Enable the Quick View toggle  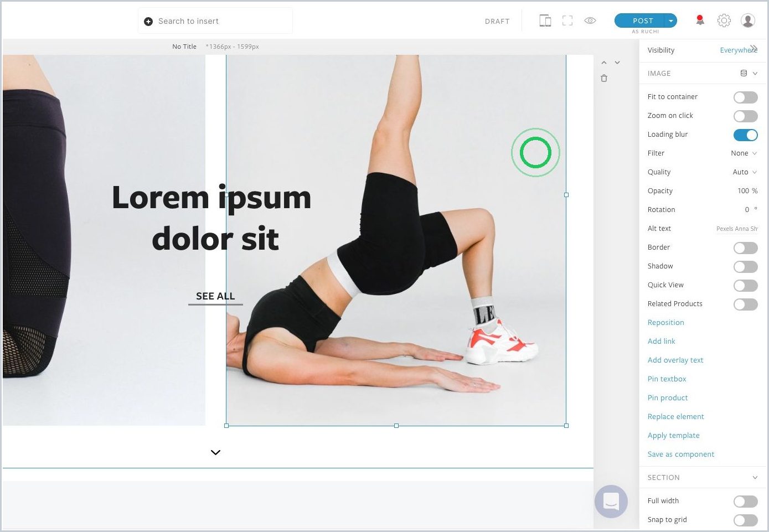746,286
